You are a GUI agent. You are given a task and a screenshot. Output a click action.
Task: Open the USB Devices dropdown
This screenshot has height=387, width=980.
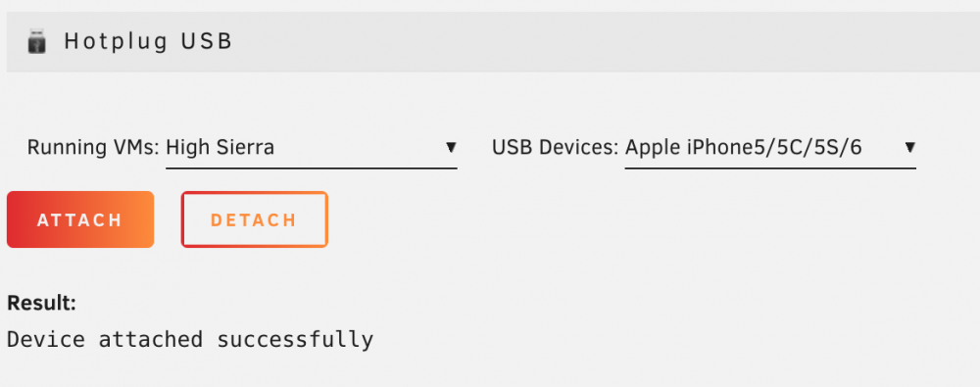click(770, 148)
